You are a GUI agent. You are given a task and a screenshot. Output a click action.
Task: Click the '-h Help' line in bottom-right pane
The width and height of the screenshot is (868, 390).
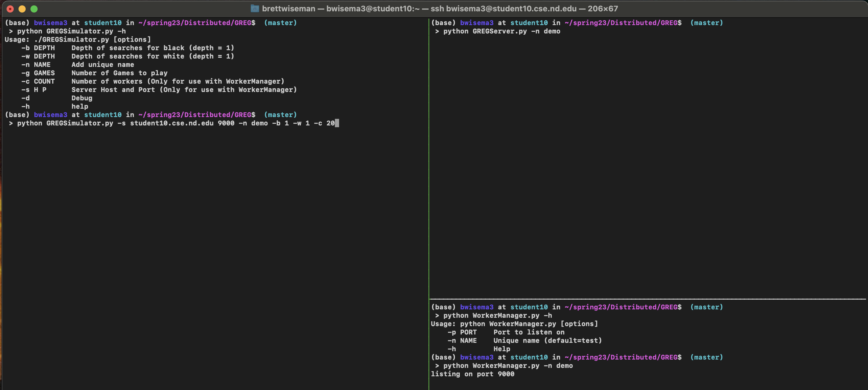(479, 349)
